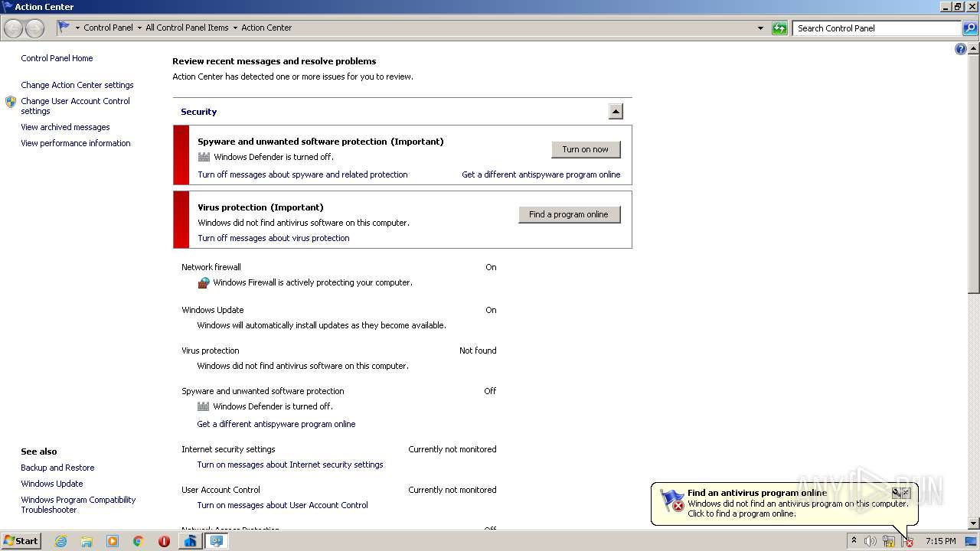Click the Action Center flag tray icon
The image size is (980, 551).
[907, 541]
